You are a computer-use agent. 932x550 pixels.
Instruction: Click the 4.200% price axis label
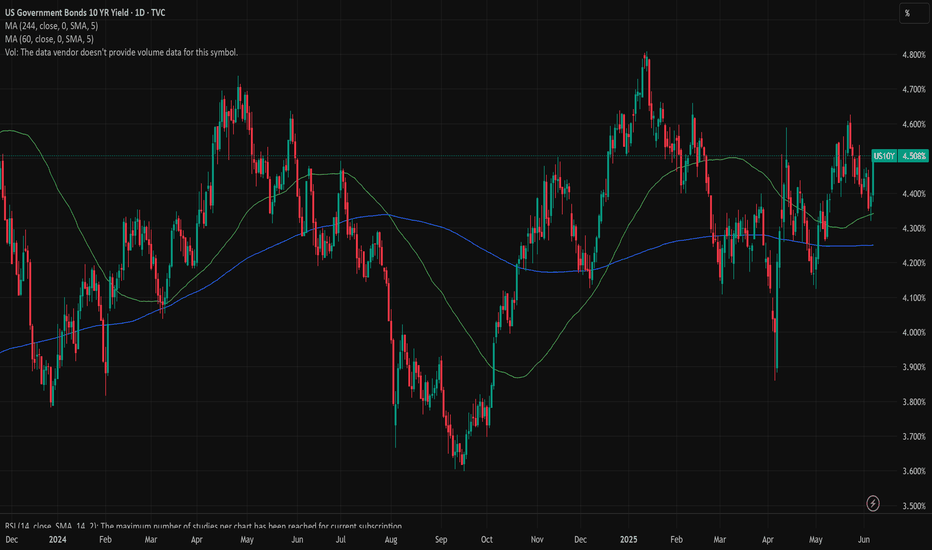(914, 263)
